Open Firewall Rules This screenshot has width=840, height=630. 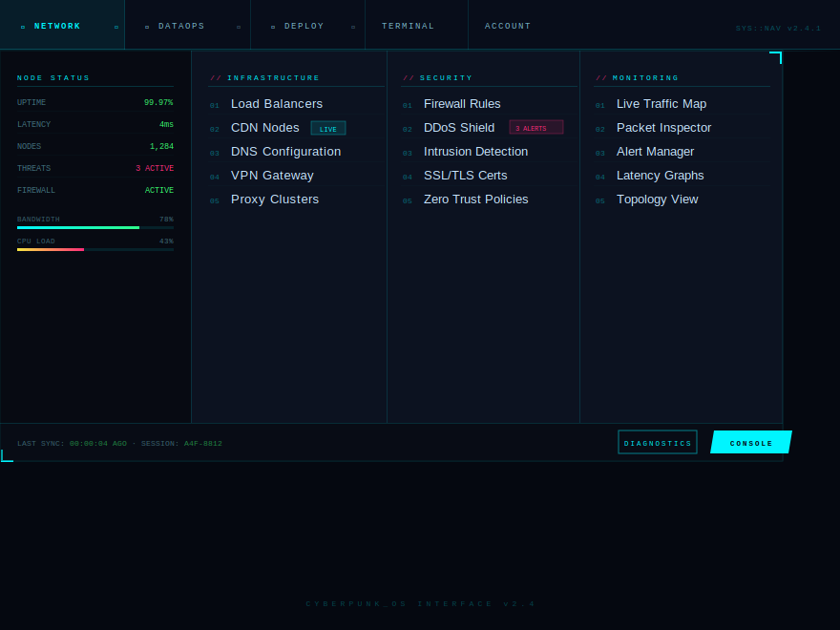point(489,104)
